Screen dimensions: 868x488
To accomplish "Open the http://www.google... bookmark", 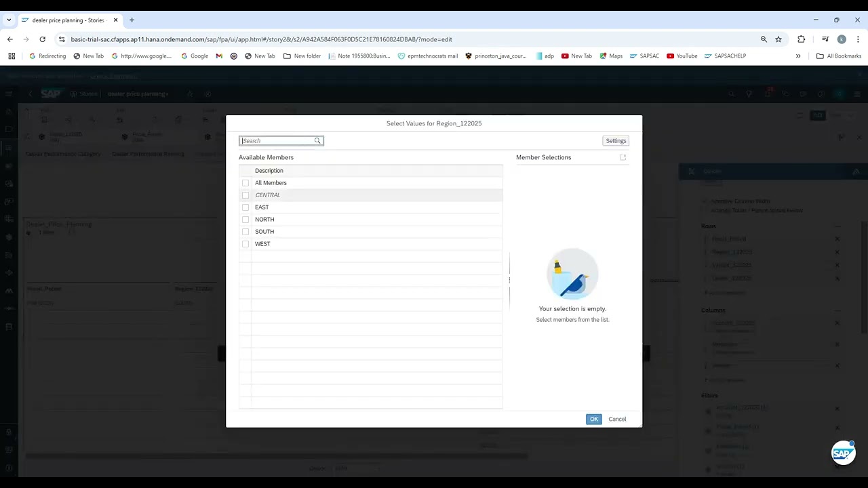I will tap(142, 56).
